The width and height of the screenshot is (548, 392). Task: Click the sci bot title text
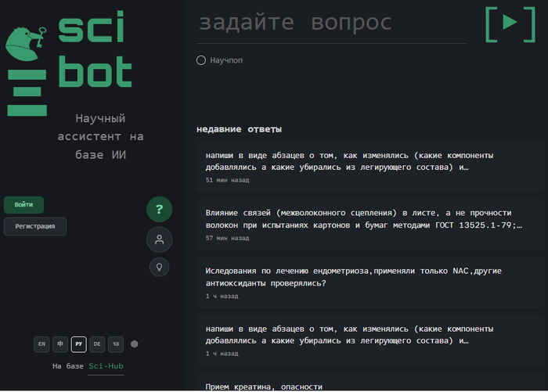95,49
